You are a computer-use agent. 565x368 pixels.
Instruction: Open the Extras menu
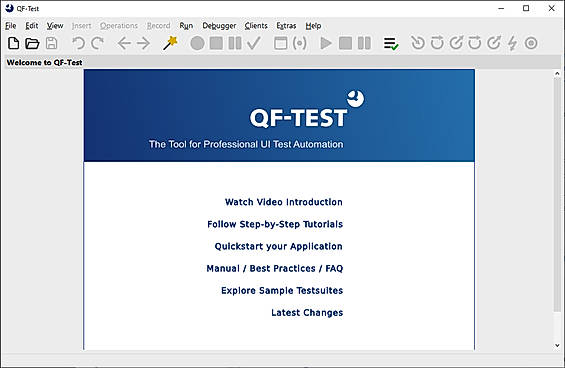(x=286, y=26)
